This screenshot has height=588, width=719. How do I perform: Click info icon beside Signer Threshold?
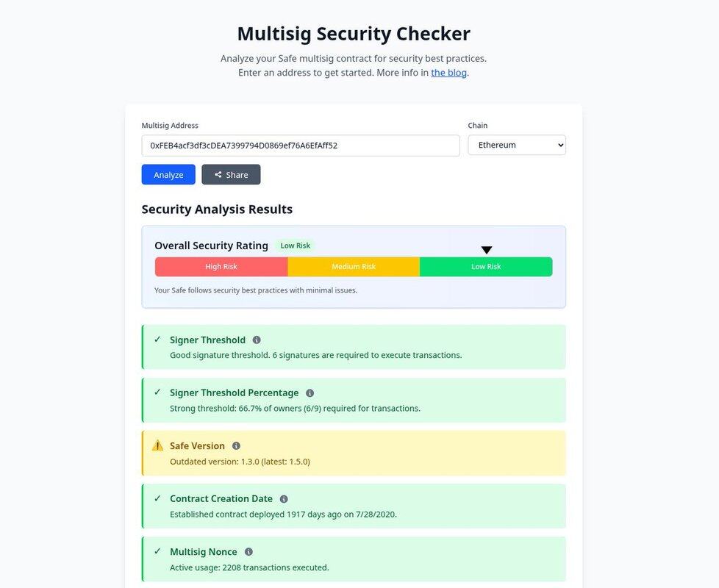(257, 340)
